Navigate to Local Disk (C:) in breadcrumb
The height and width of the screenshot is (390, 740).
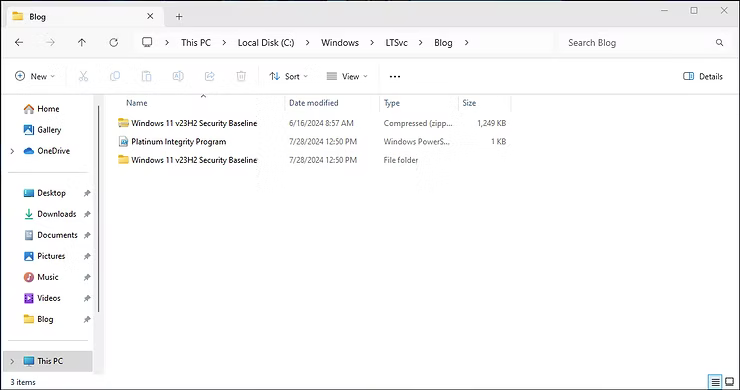[x=266, y=42]
